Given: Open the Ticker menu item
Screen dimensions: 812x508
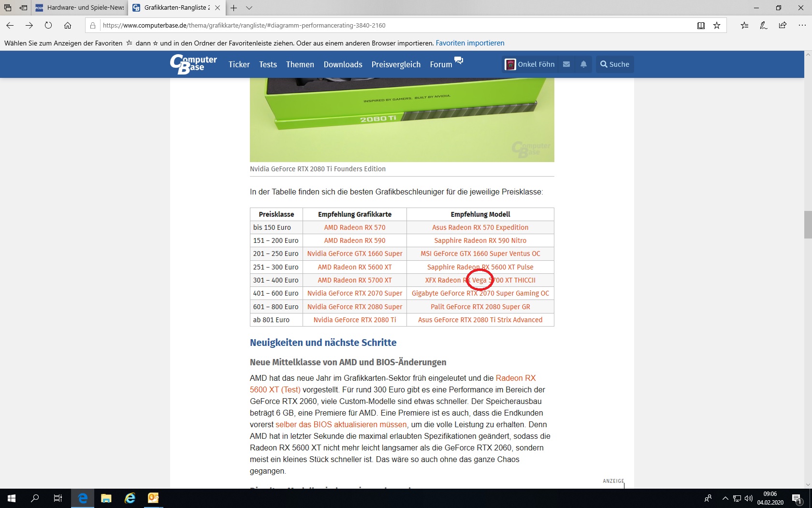Looking at the screenshot, I should tap(239, 64).
